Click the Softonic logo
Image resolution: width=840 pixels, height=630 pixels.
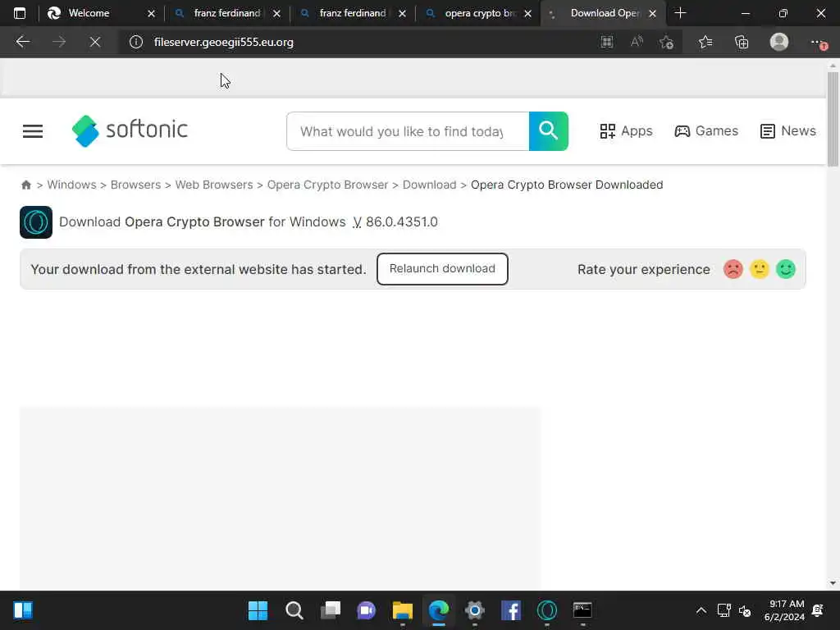point(130,130)
